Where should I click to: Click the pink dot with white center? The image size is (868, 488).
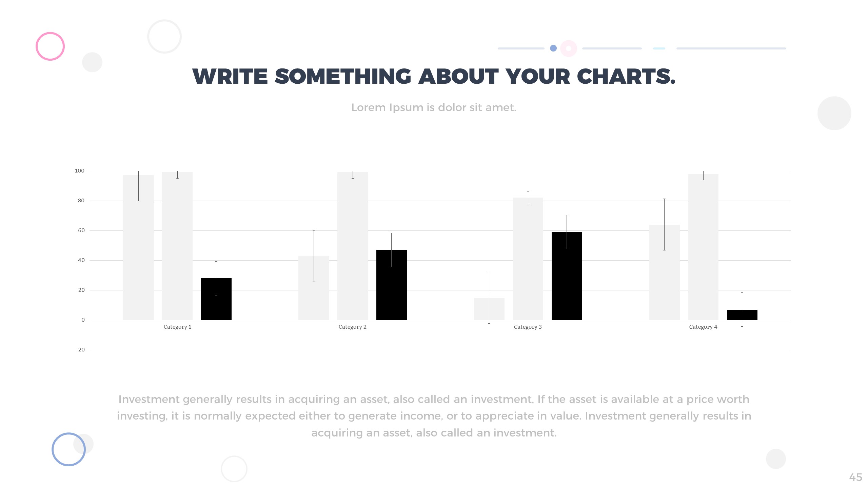click(569, 48)
